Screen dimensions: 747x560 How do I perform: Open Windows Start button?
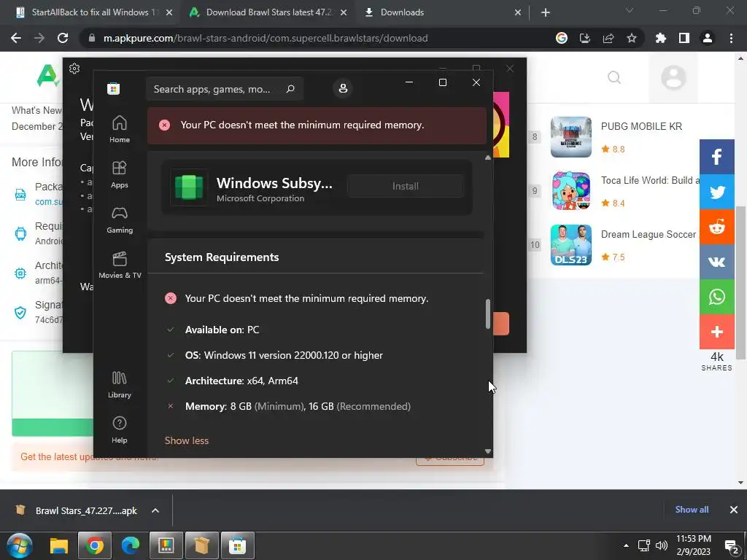tap(20, 545)
